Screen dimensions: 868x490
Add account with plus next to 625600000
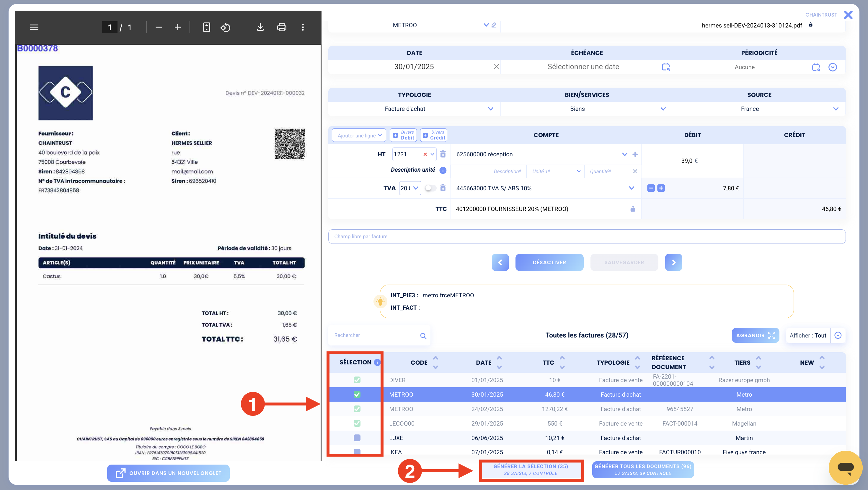click(x=635, y=154)
